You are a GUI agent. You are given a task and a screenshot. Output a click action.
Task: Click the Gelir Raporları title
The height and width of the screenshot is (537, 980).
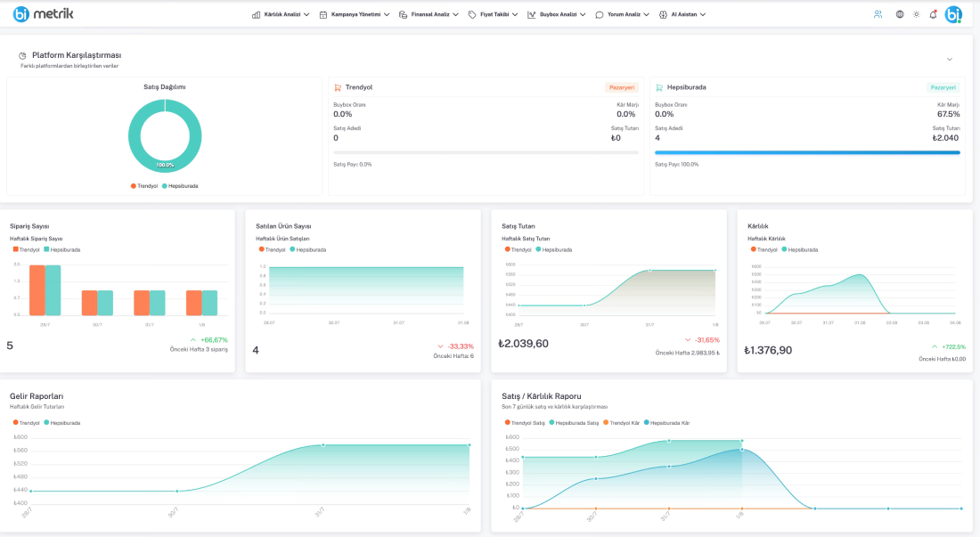37,396
